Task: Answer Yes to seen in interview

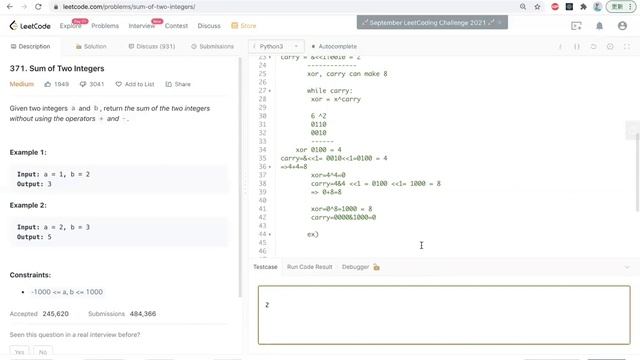Action: pyautogui.click(x=19, y=351)
